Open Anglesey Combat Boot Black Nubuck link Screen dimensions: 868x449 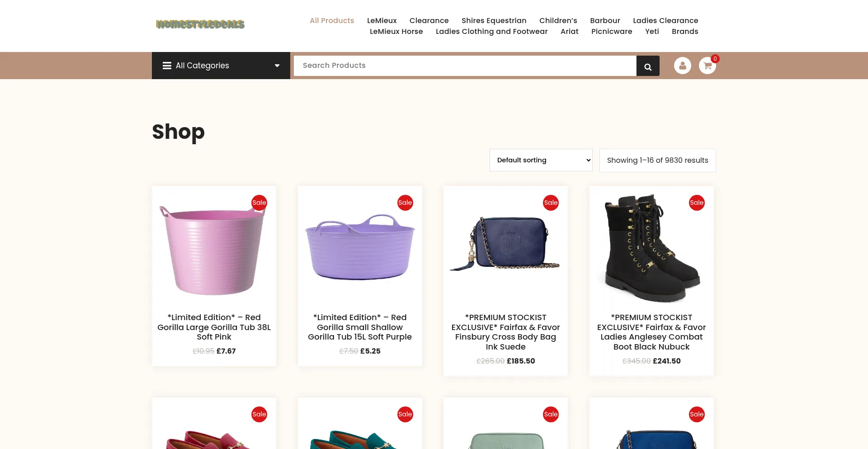pyautogui.click(x=651, y=332)
